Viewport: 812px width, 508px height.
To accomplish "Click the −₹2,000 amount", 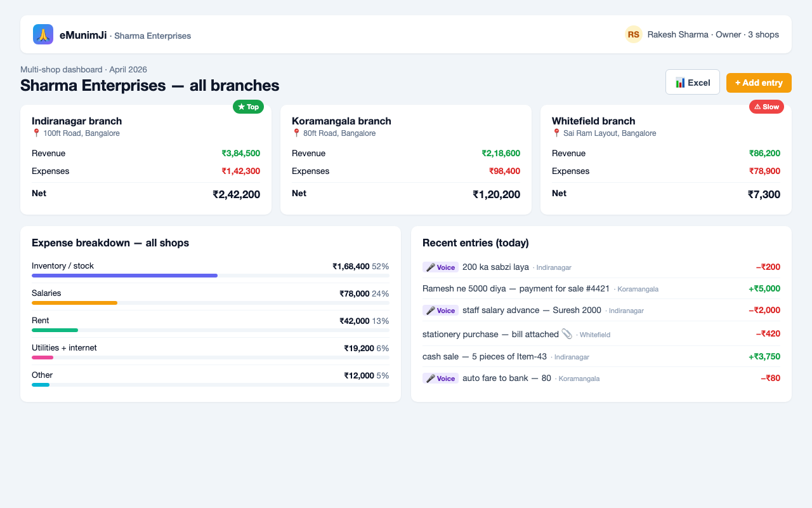I will point(764,311).
